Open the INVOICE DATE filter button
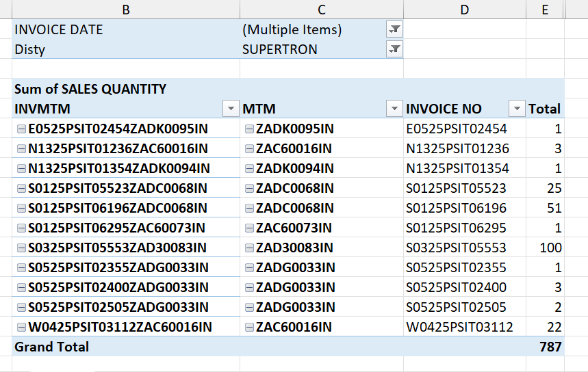Screen dimensions: 588x372 point(394,29)
